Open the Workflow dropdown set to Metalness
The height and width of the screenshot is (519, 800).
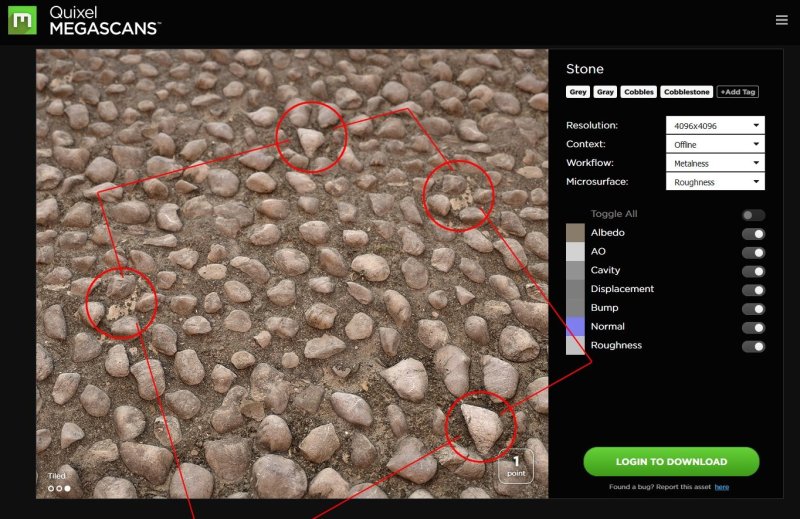715,163
